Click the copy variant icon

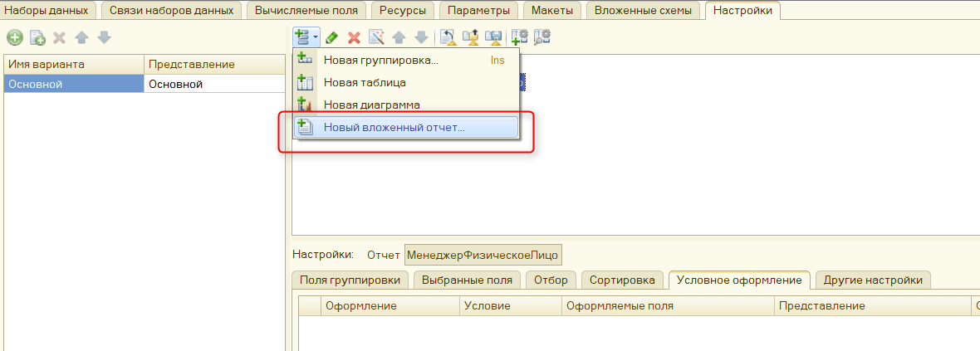pyautogui.click(x=37, y=38)
